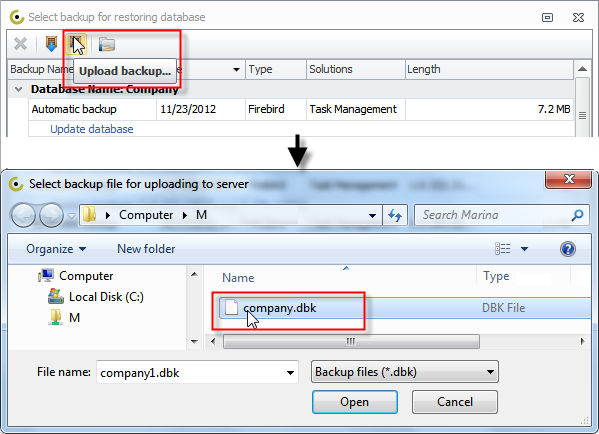Click the Upload backup toolbar icon
This screenshot has height=434, width=599.
(x=76, y=44)
